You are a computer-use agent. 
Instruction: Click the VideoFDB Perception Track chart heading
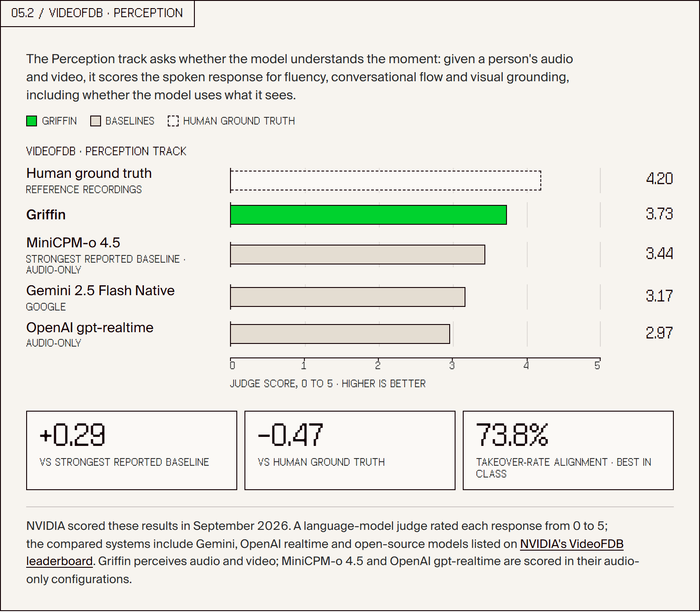[x=106, y=151]
